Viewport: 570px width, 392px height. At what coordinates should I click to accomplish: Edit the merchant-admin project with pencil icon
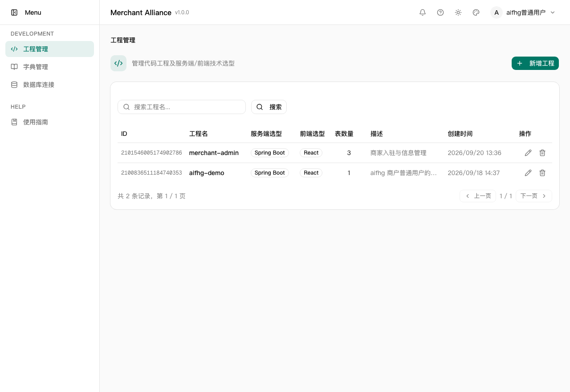(x=528, y=153)
